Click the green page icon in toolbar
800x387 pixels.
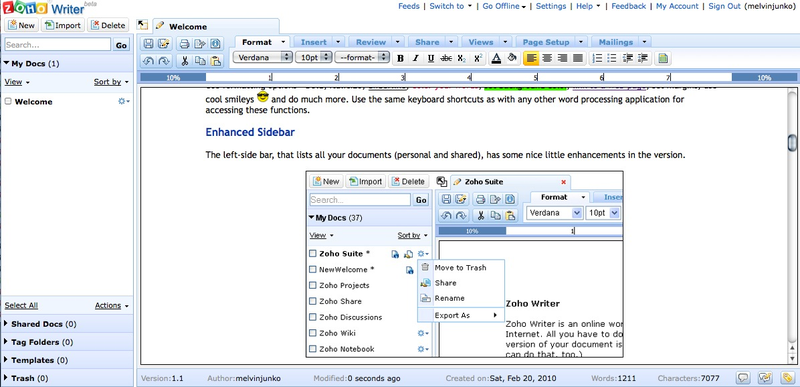[x=663, y=58]
